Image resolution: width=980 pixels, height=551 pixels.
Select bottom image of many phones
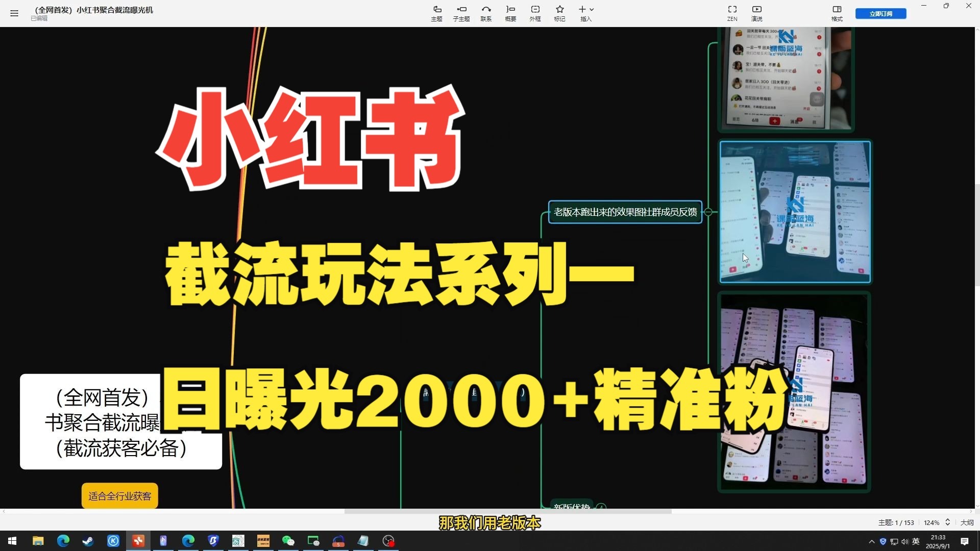[x=794, y=392]
